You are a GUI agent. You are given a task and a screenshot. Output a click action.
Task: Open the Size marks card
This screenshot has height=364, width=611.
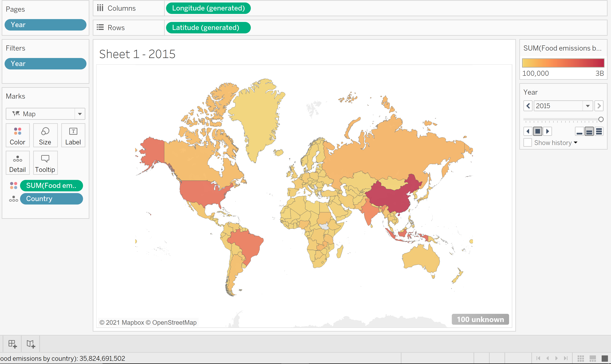[45, 135]
